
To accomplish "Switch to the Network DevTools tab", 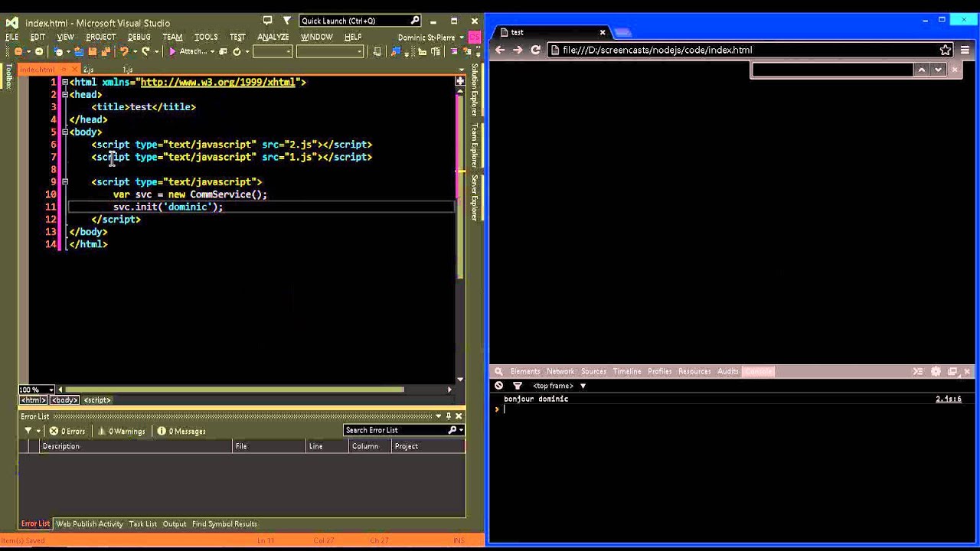I will click(x=560, y=371).
